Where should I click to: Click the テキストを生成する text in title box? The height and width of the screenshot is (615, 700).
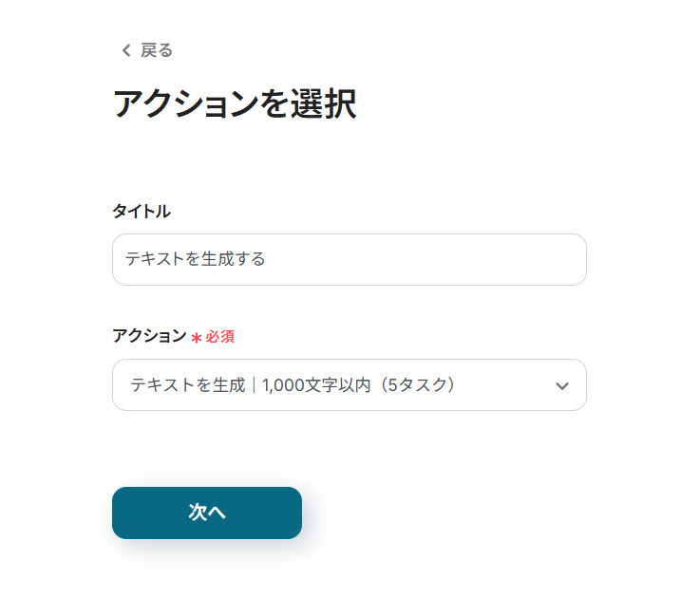[x=196, y=259]
